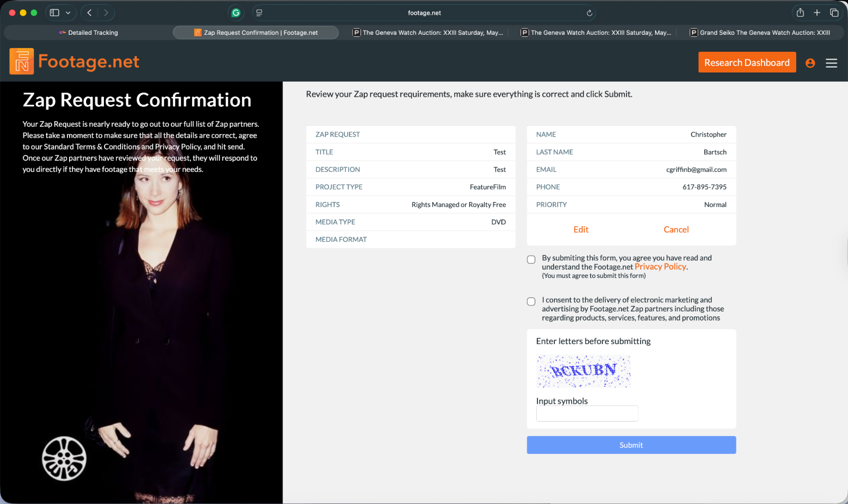Open the first Geneva Watch Auction tab
This screenshot has width=848, height=504.
[428, 33]
